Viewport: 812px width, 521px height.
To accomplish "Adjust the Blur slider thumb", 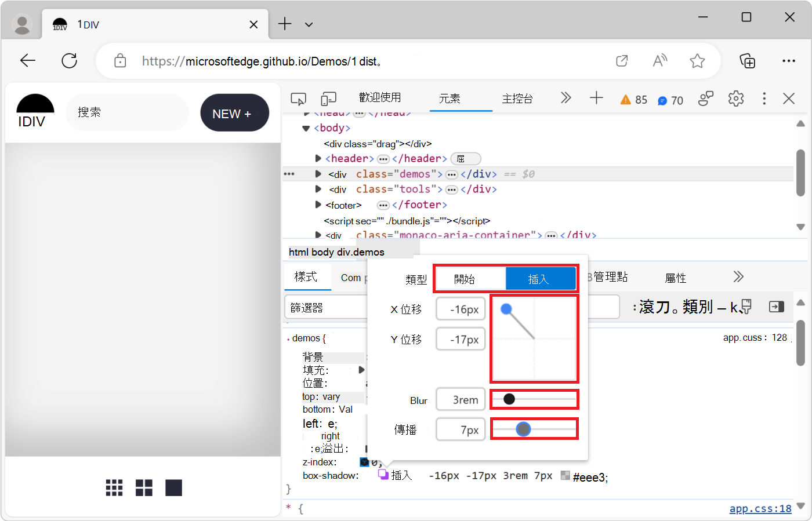I will click(509, 399).
